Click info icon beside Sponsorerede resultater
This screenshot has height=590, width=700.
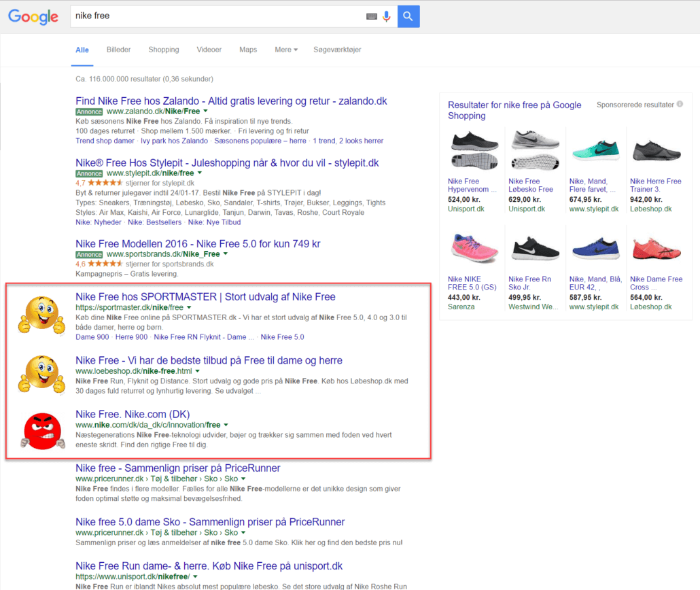tap(680, 104)
